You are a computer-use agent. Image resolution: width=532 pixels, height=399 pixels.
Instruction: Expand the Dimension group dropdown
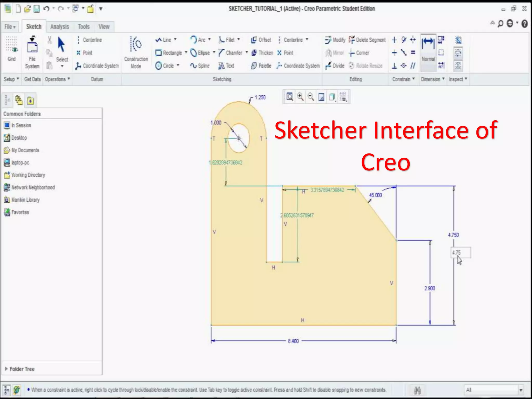(433, 79)
